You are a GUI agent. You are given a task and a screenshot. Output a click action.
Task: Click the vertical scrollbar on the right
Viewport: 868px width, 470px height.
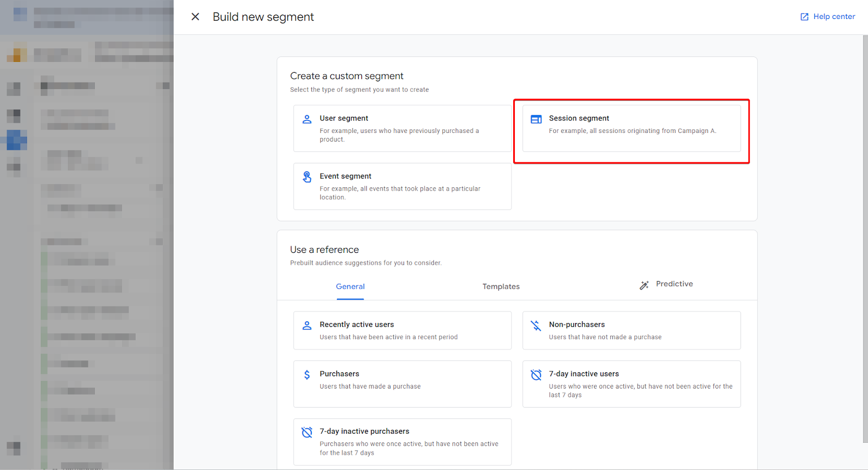point(865,239)
